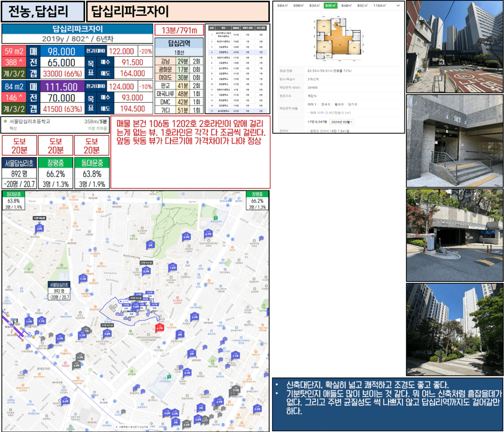Expand the area type list chevron

(x=398, y=6)
